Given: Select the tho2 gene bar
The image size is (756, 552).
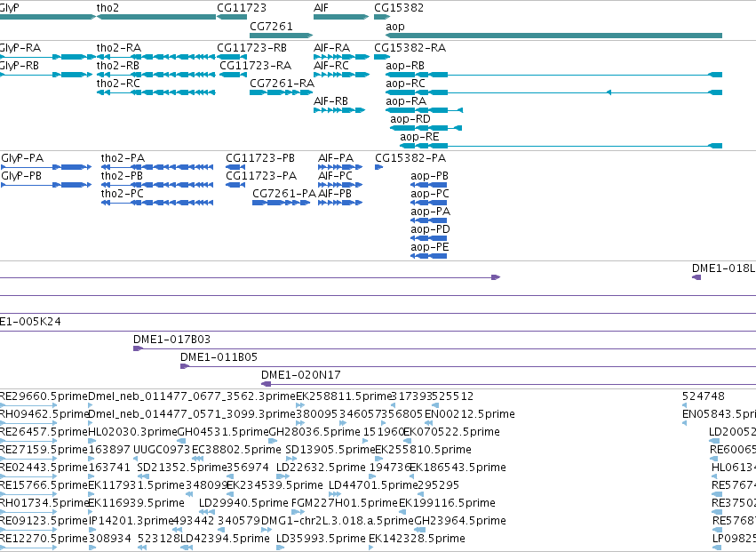Looking at the screenshot, I should [x=156, y=17].
